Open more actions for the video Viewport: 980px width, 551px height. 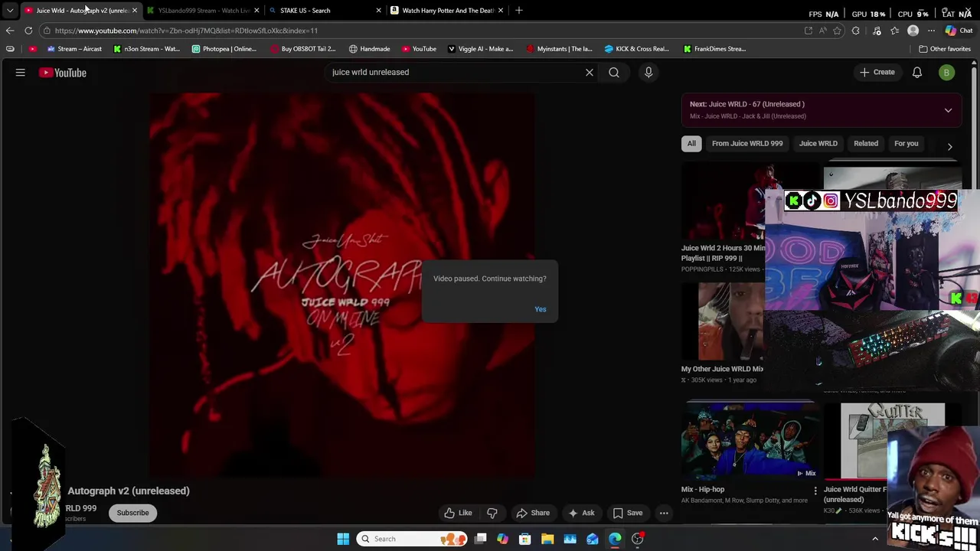pyautogui.click(x=664, y=513)
